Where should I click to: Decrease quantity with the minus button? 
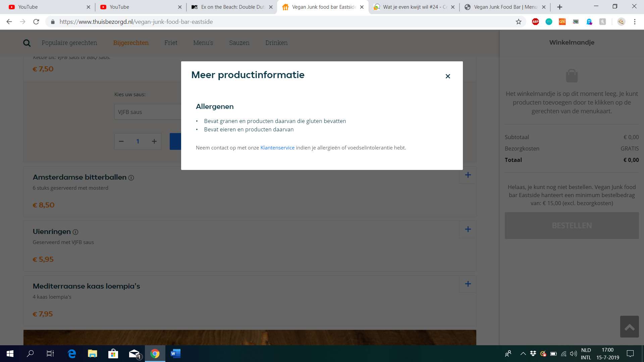tap(121, 141)
